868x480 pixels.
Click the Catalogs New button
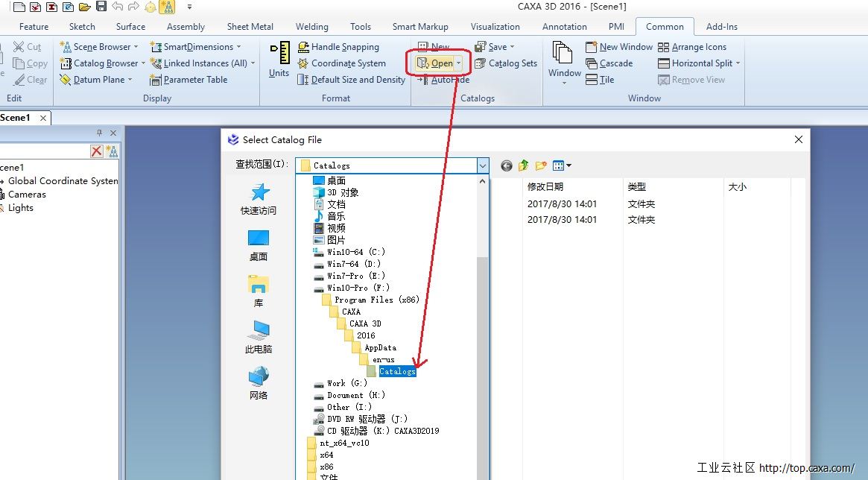coord(434,47)
